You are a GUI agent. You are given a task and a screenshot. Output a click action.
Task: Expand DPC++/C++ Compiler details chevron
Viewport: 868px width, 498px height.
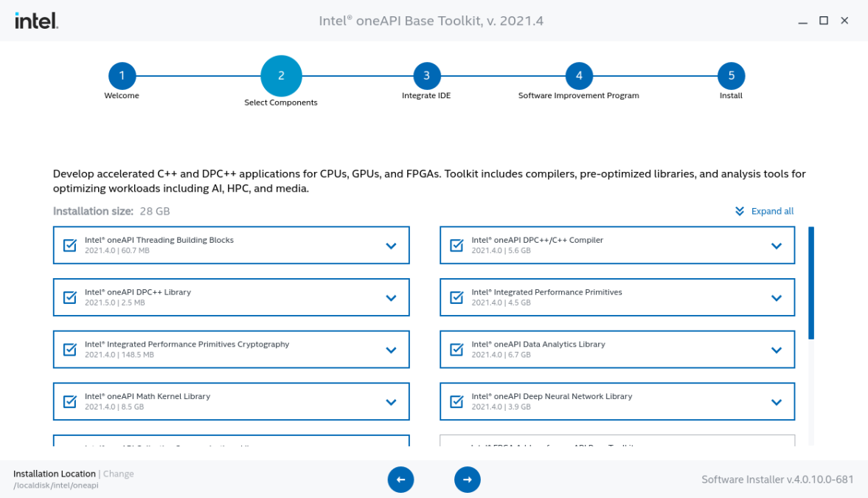coord(777,246)
